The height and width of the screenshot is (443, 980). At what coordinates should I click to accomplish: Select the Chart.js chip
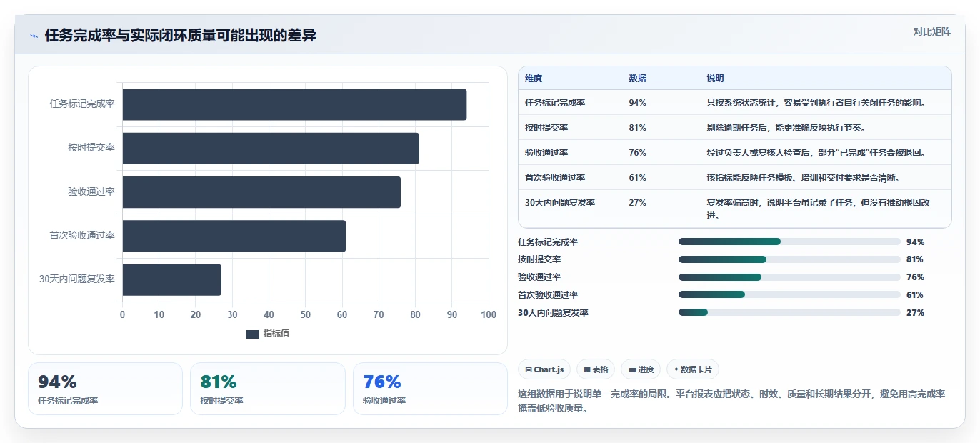coord(544,369)
